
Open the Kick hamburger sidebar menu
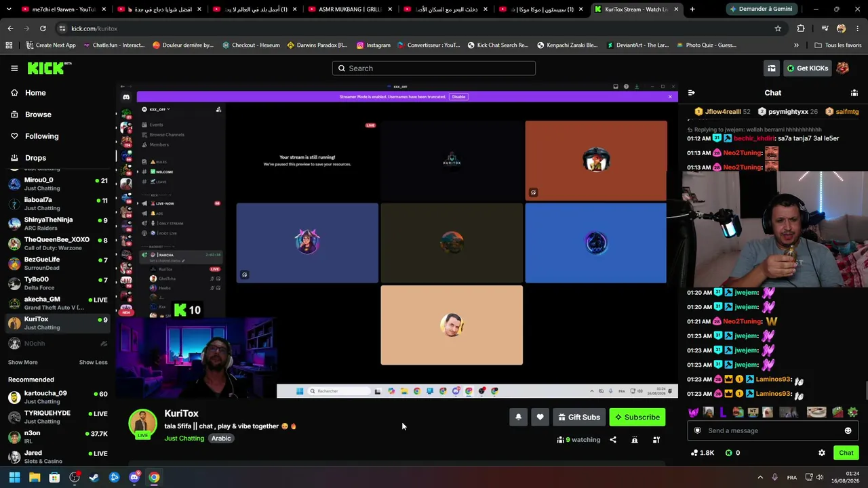[x=14, y=68]
